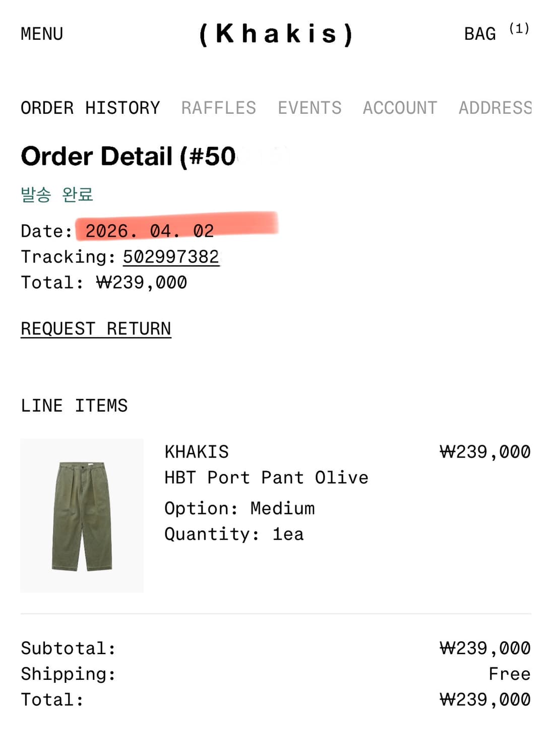Viewport: 552px width, 756px height.
Task: Go to the ACCOUNT section
Action: point(399,107)
